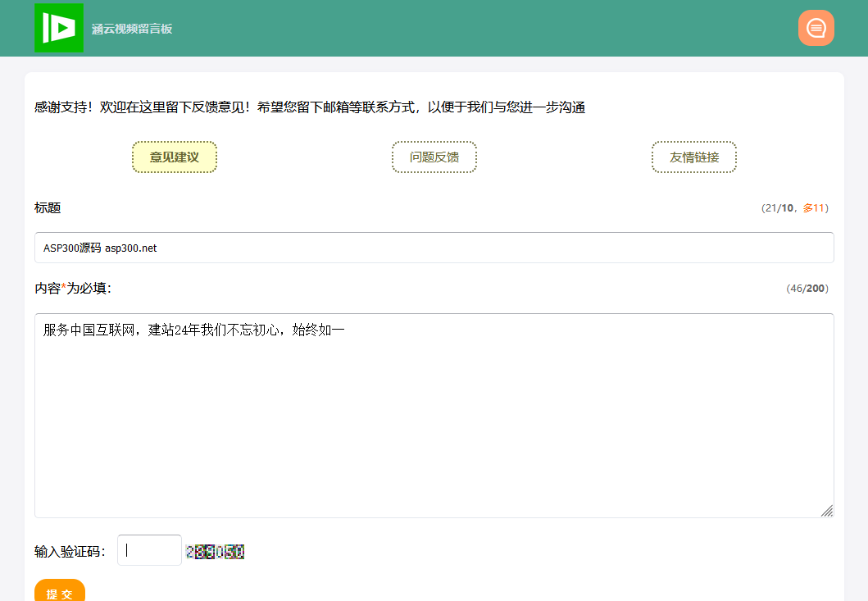Viewport: 868px width, 601px height.
Task: Place cursor in 服务中国互联网 content text
Action: pos(194,330)
